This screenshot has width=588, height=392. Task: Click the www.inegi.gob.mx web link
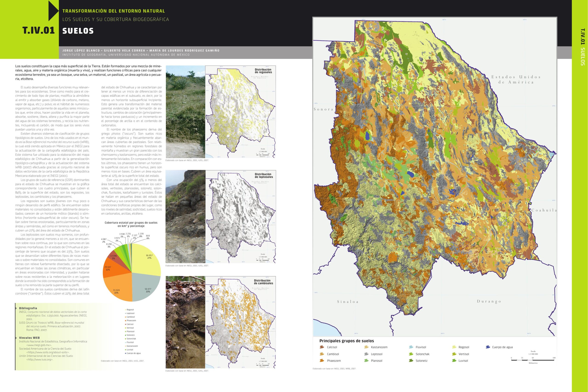39,345
